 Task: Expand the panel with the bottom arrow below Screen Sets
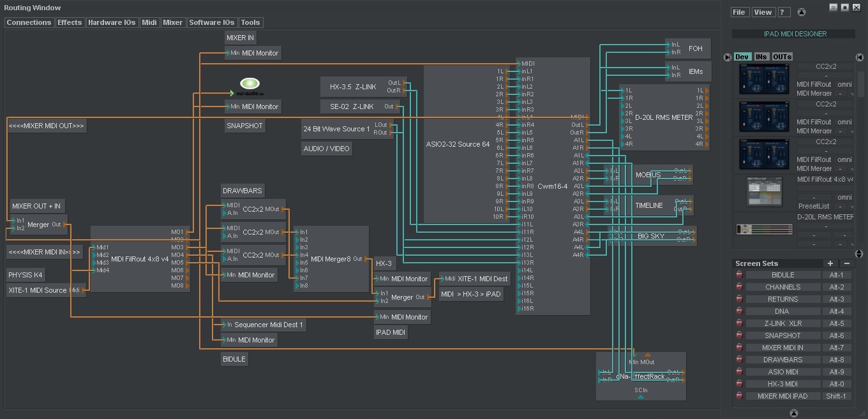coord(793,413)
